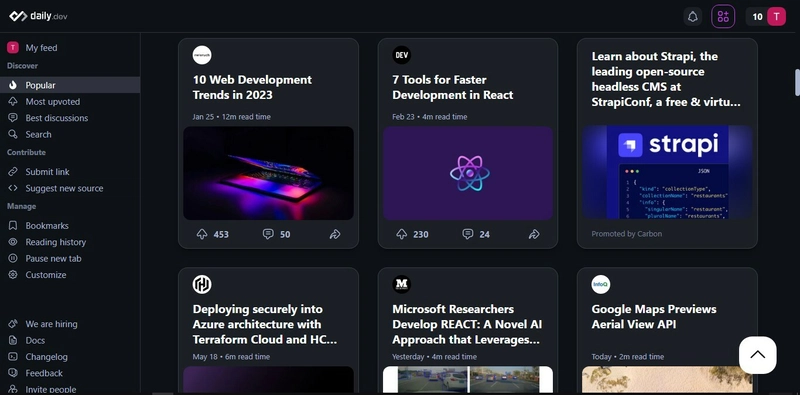Click the scroll to top arrow button
Viewport: 800px width, 395px height.
pyautogui.click(x=758, y=355)
